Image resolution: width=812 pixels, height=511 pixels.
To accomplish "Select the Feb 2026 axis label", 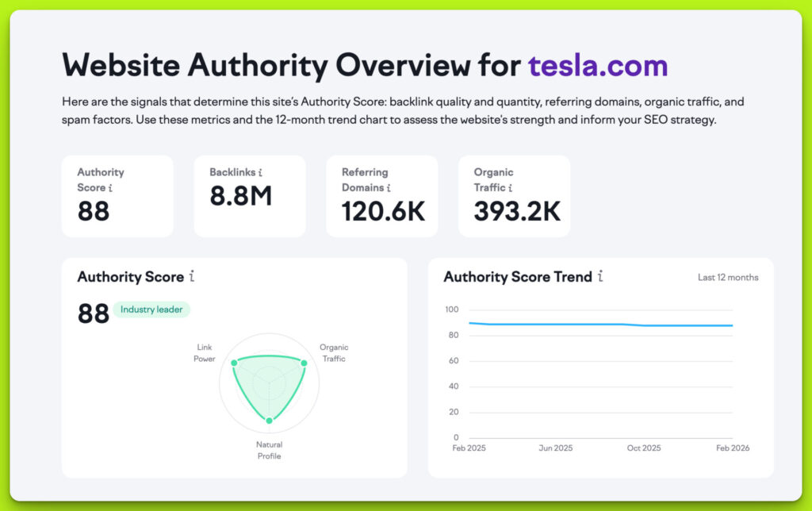I will click(x=732, y=448).
